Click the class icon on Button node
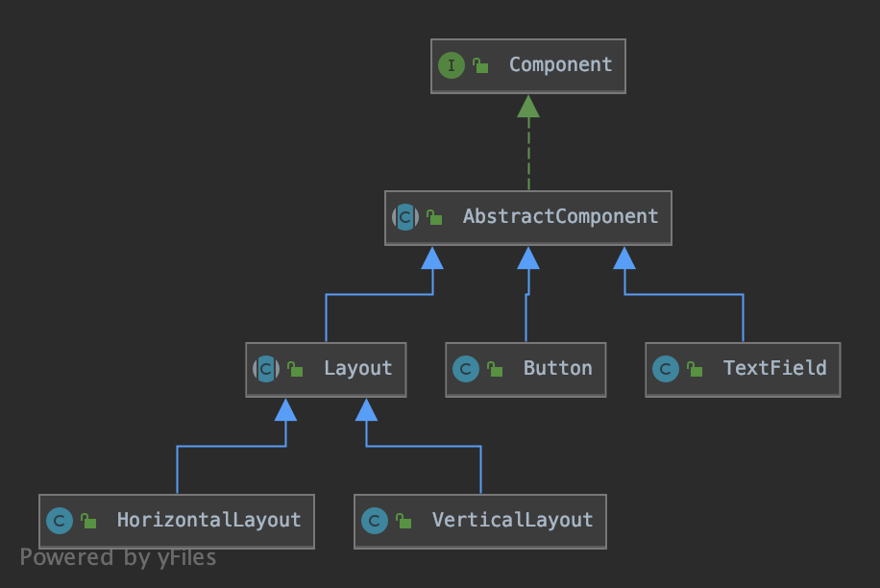This screenshot has height=588, width=880. tap(466, 369)
